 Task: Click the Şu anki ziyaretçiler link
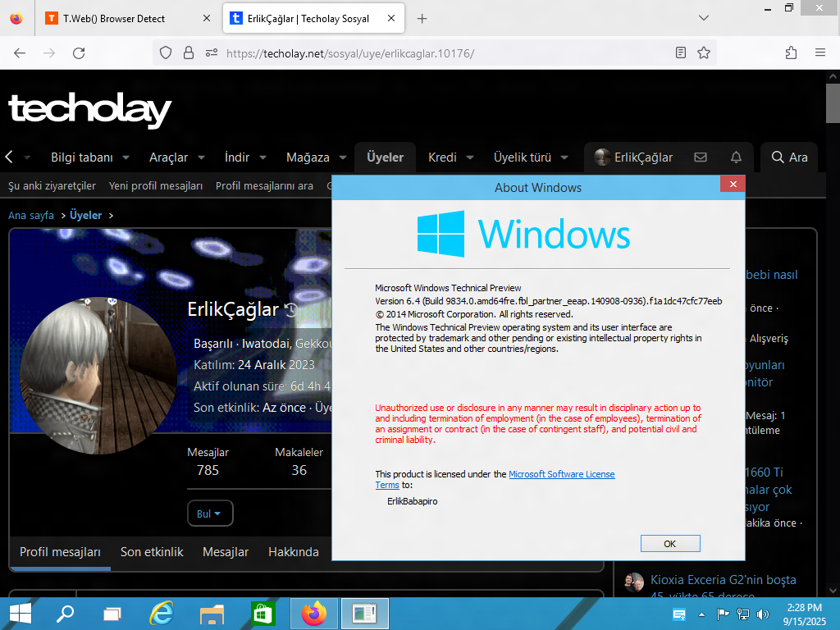(52, 186)
